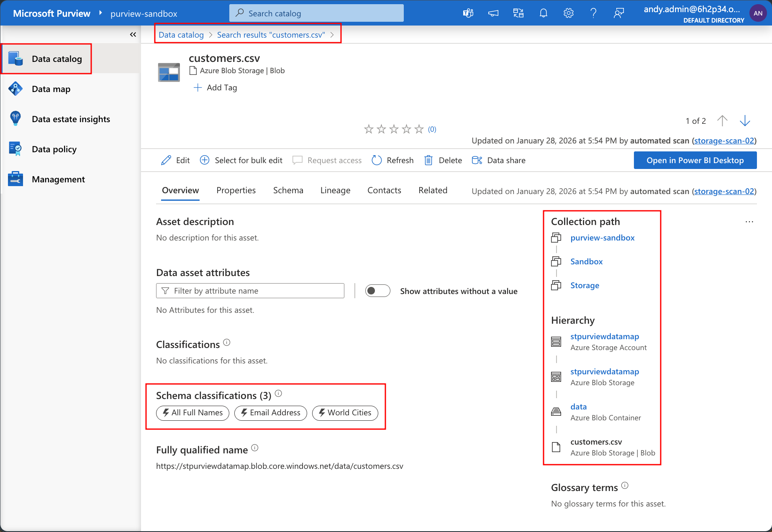Open the feedback icon in header

618,13
